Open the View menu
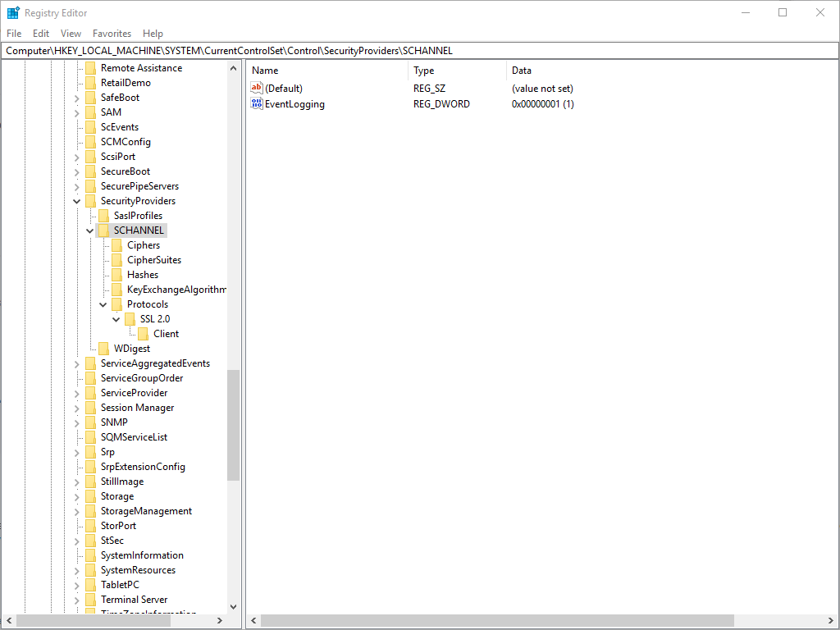Image resolution: width=840 pixels, height=630 pixels. coord(71,33)
